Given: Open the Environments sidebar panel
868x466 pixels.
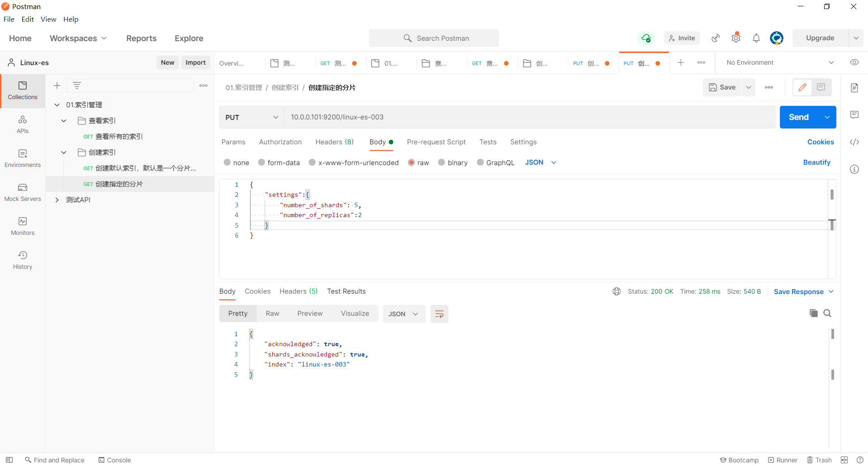Looking at the screenshot, I should 23,159.
